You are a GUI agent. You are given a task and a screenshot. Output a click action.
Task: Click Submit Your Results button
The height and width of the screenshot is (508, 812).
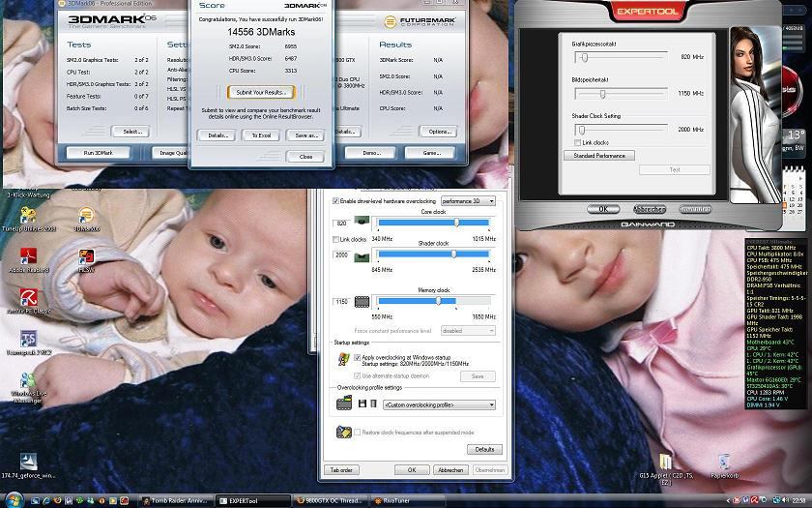(x=261, y=92)
